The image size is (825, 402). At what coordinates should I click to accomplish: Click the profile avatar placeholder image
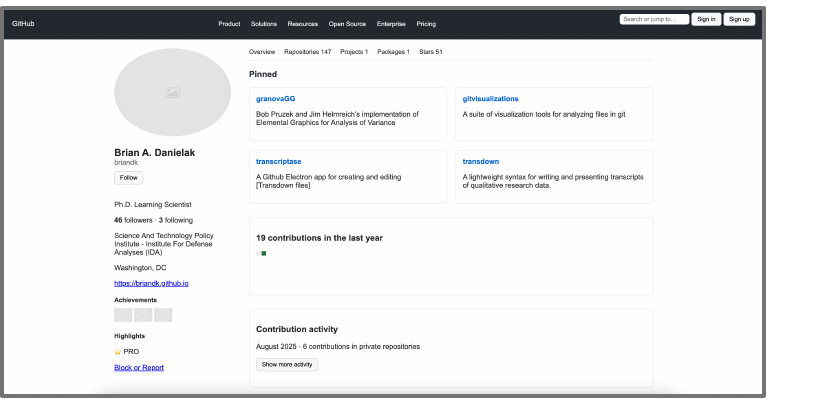[173, 92]
